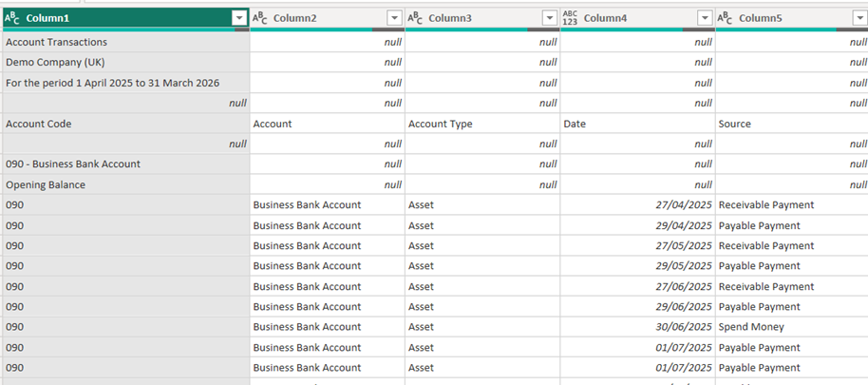Image resolution: width=868 pixels, height=385 pixels.
Task: Show filter options for Column4
Action: pos(704,18)
